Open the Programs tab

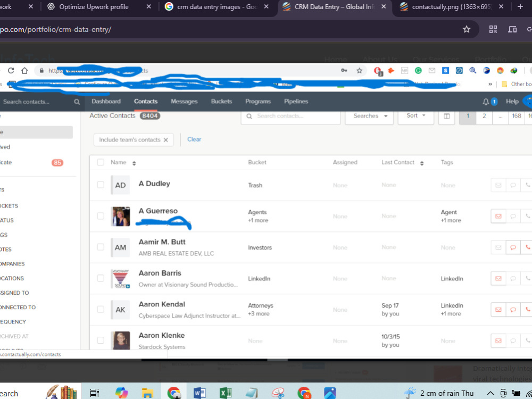coord(258,102)
